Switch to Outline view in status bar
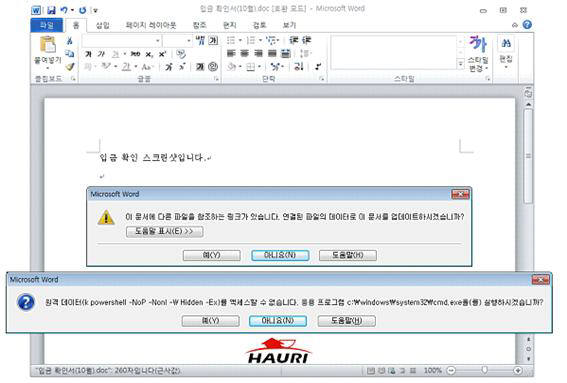The image size is (567, 383). coord(402,370)
